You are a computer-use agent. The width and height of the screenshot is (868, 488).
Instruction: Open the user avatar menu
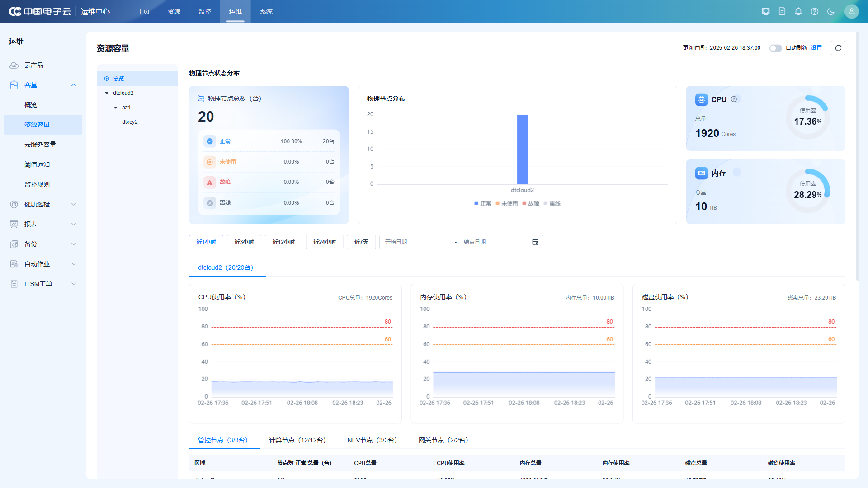852,11
